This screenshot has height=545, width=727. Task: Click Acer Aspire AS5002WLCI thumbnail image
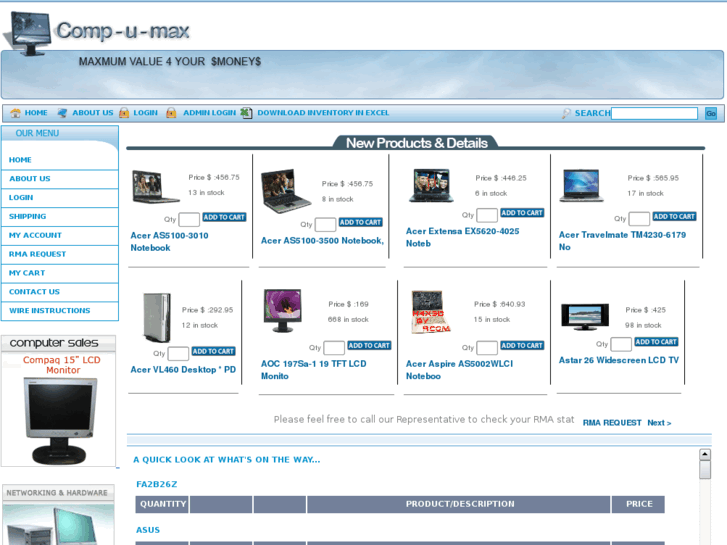click(431, 312)
